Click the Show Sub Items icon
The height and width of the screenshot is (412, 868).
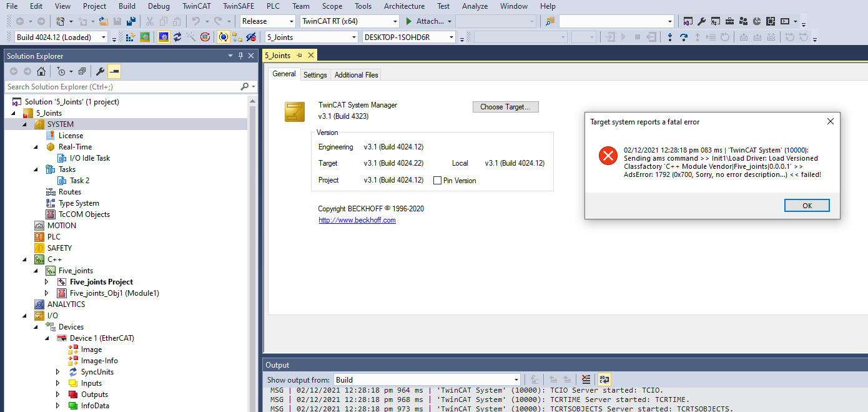237,37
